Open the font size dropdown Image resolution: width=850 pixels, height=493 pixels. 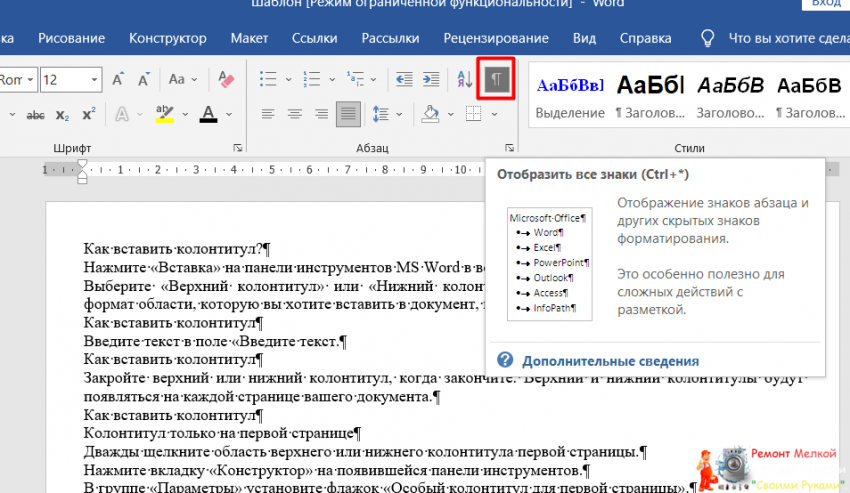click(93, 80)
